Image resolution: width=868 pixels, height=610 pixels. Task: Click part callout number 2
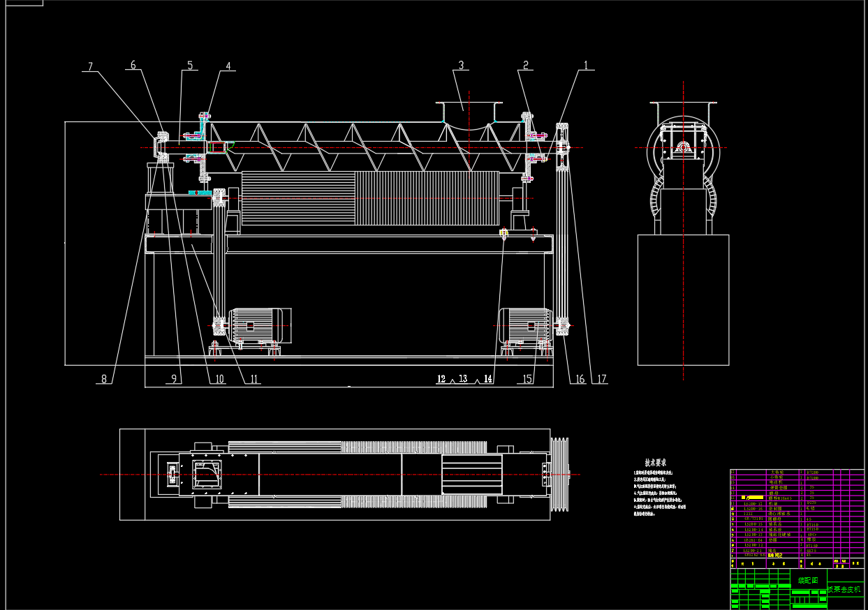(x=525, y=65)
